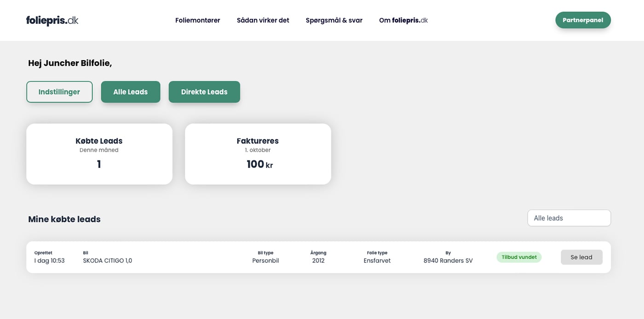View Direkte Leads
Viewport: 644px width, 319px height.
point(204,92)
